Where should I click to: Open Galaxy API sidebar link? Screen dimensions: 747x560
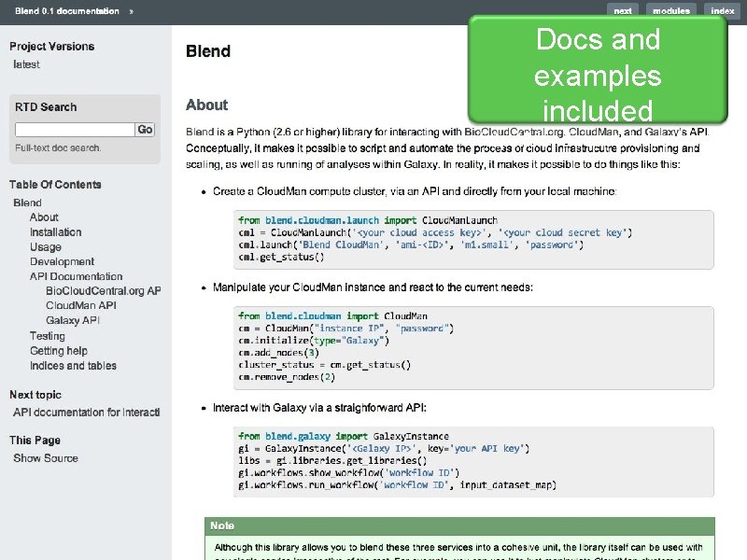[73, 320]
